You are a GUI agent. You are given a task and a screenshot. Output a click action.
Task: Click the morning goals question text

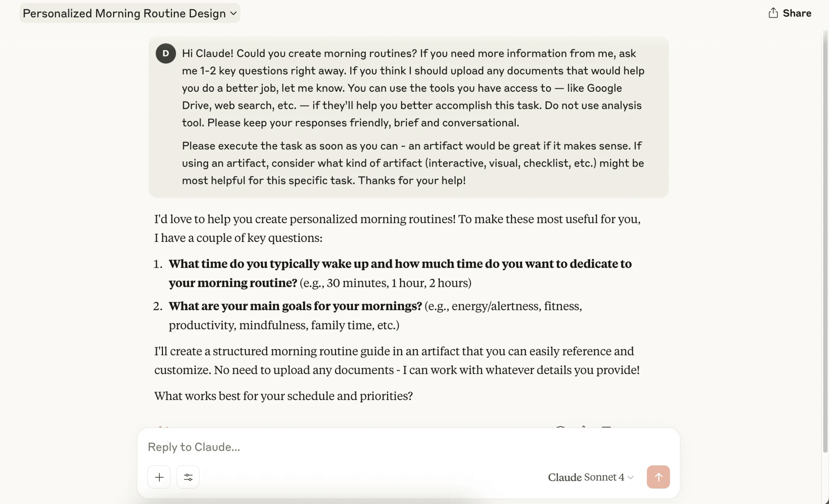click(x=295, y=306)
